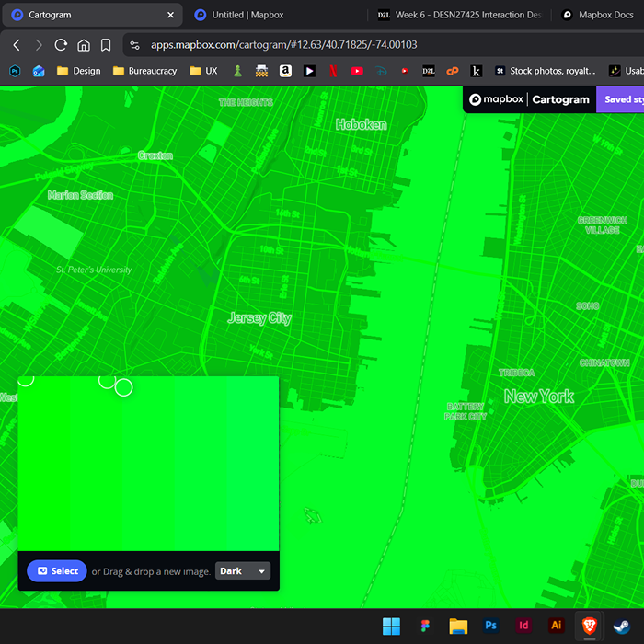Open Figma from the taskbar
The width and height of the screenshot is (644, 644).
[x=425, y=626]
